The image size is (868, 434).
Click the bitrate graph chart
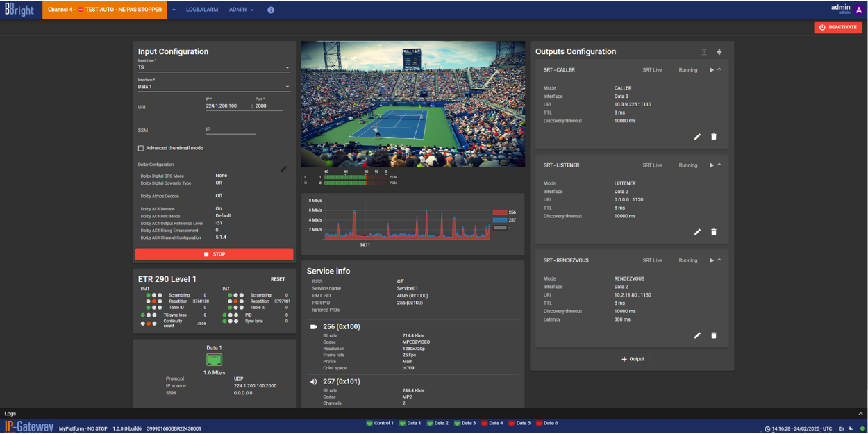point(407,219)
